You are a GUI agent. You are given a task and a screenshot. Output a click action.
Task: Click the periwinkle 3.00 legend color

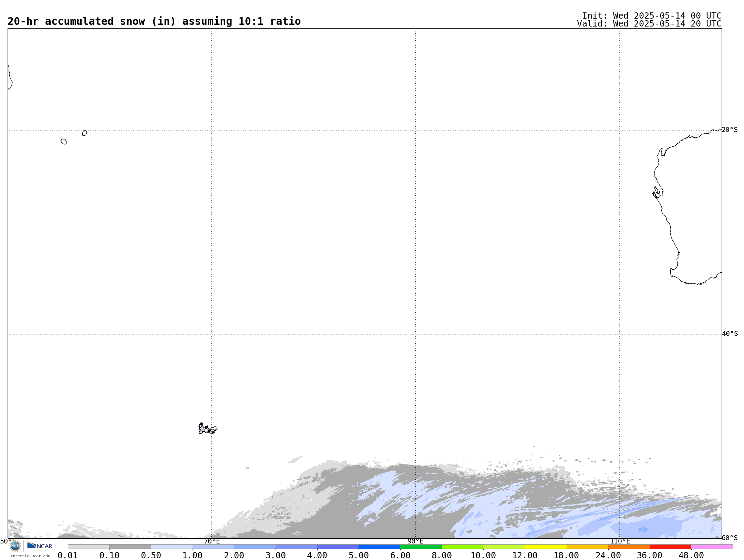[296, 547]
